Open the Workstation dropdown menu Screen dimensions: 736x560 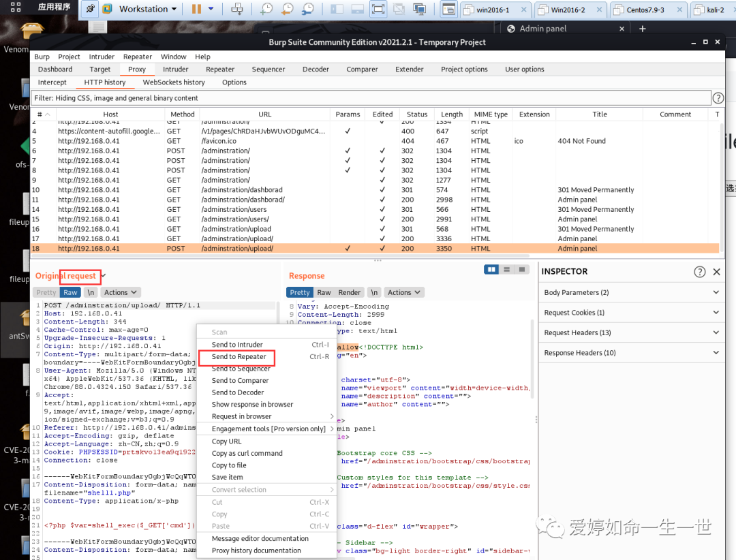click(x=147, y=9)
